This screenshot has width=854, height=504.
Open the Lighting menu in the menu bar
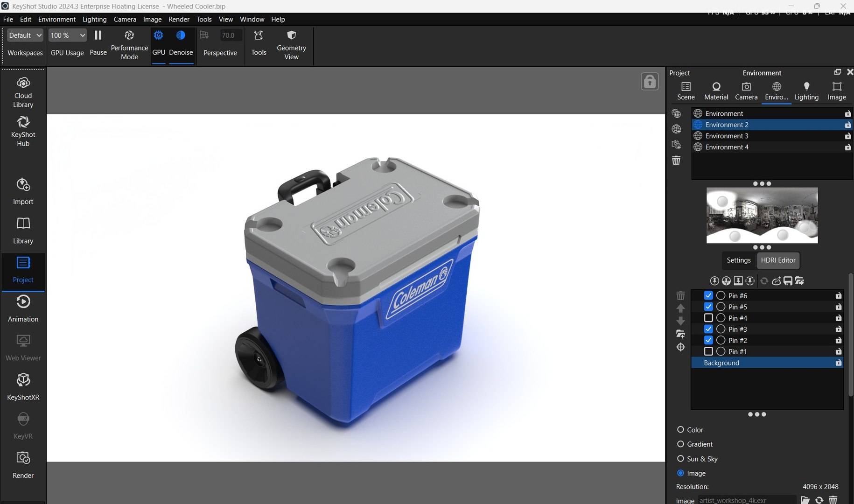click(x=94, y=19)
